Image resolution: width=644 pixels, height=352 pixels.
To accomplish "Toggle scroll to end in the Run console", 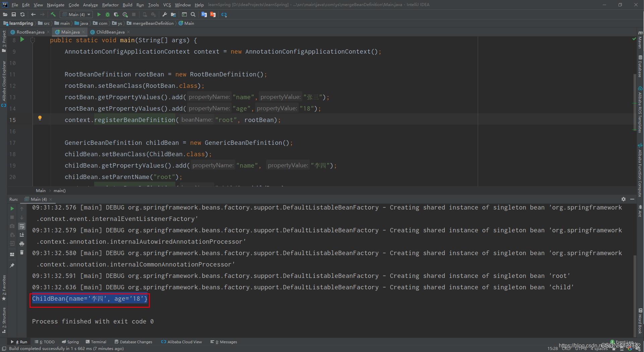I will tap(22, 235).
